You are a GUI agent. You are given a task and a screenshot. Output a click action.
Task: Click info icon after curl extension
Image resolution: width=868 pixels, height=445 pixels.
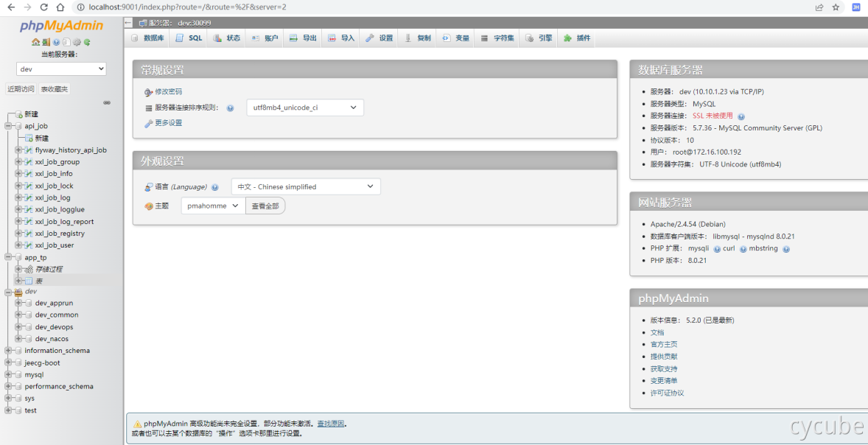tap(743, 249)
